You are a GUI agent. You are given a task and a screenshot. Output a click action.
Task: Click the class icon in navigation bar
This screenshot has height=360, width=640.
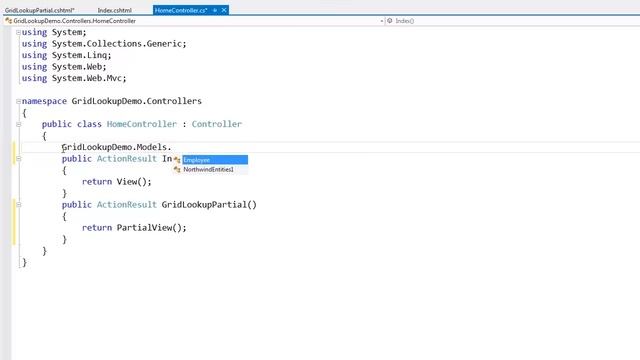9,21
